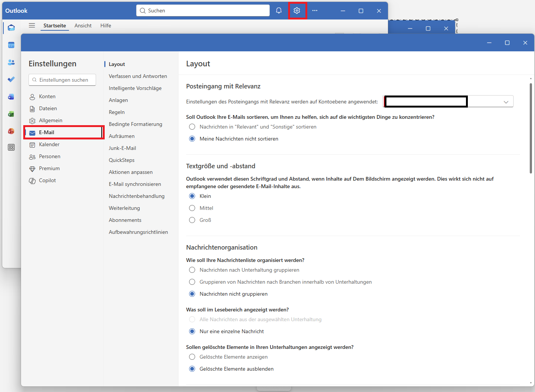Image resolution: width=535 pixels, height=392 pixels.
Task: Expand the account dropdown for Posteingang mit Relevanz
Action: coord(448,102)
